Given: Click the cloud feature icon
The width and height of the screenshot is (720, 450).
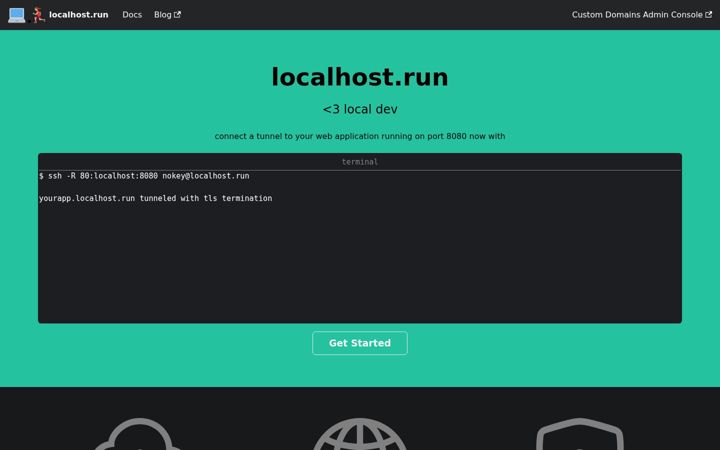Looking at the screenshot, I should tap(138, 434).
